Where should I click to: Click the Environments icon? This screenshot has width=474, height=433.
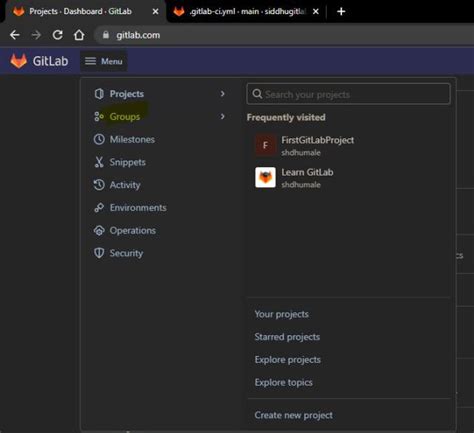[x=99, y=208]
